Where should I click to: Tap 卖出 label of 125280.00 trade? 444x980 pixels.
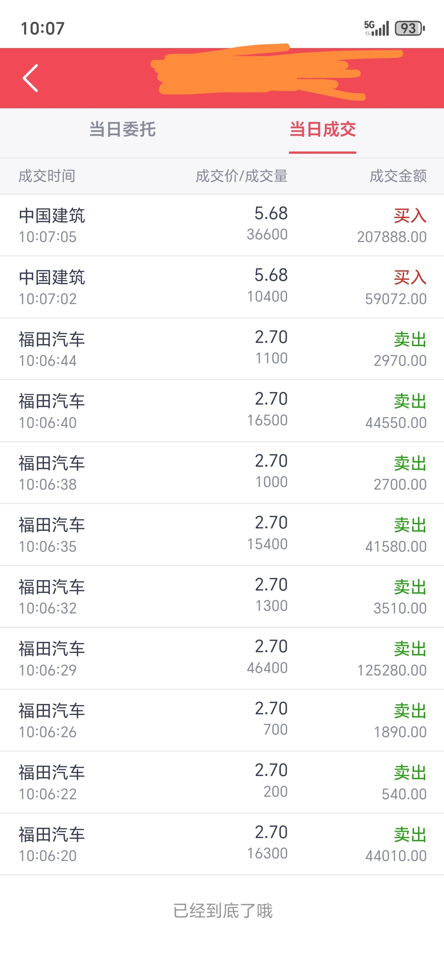[410, 649]
